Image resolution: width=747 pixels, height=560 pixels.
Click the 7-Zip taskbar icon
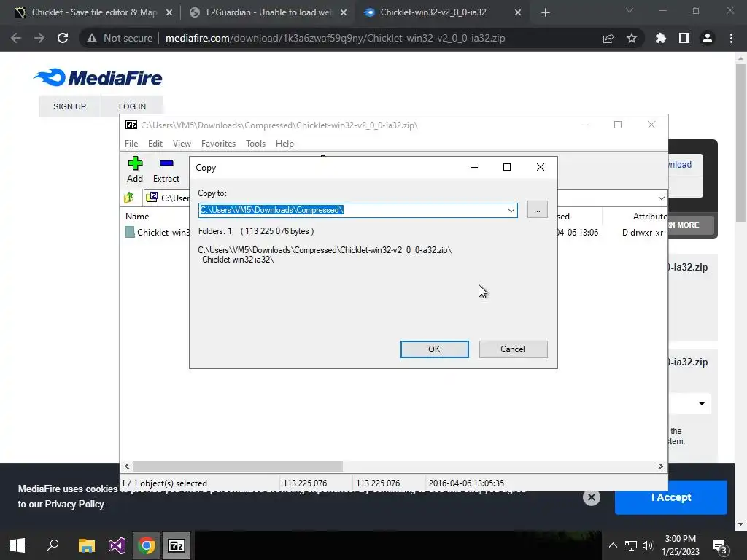click(177, 545)
